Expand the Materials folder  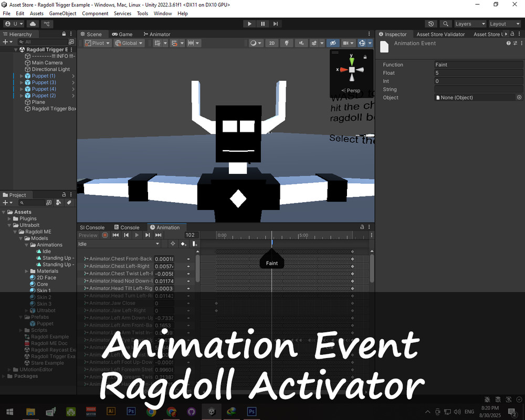[x=26, y=271]
